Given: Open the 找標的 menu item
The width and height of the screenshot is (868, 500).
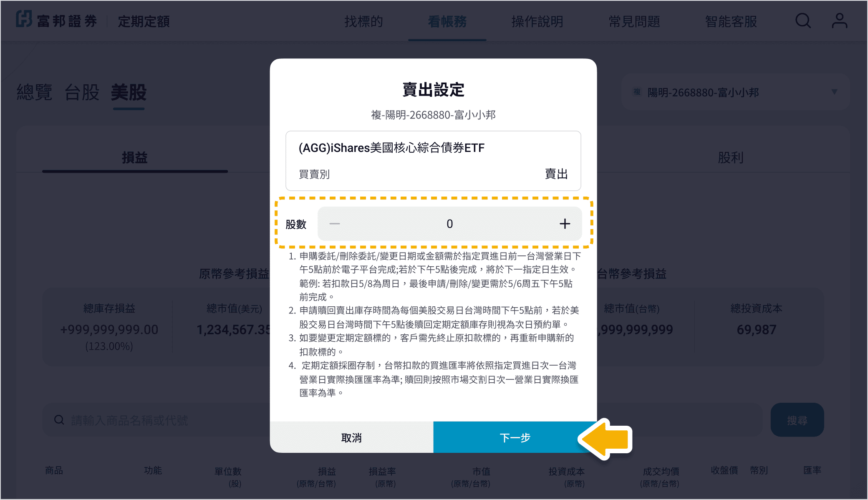Looking at the screenshot, I should 363,21.
